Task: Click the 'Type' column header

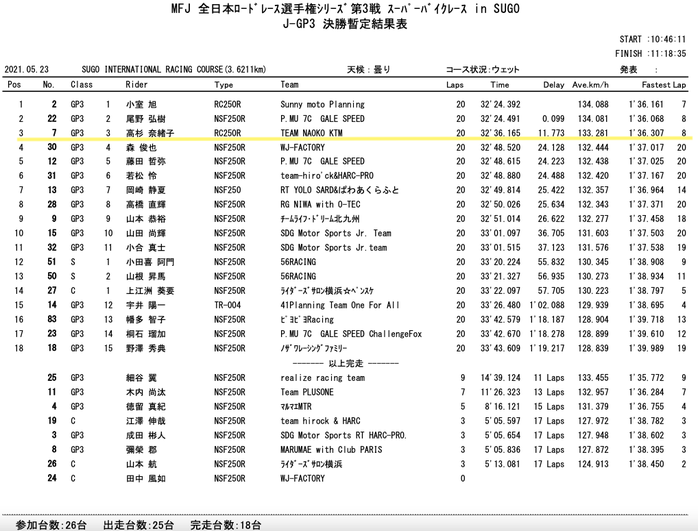Action: 223,85
